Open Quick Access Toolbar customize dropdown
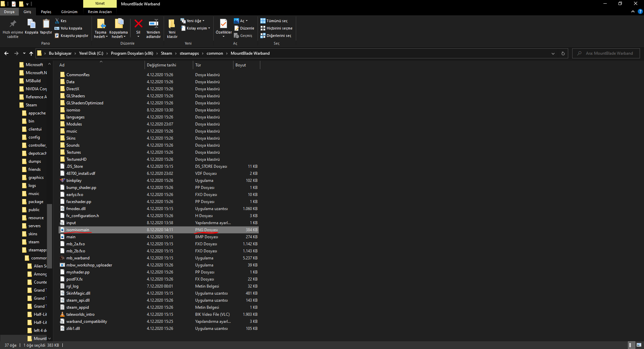The height and width of the screenshot is (349, 644). click(27, 4)
